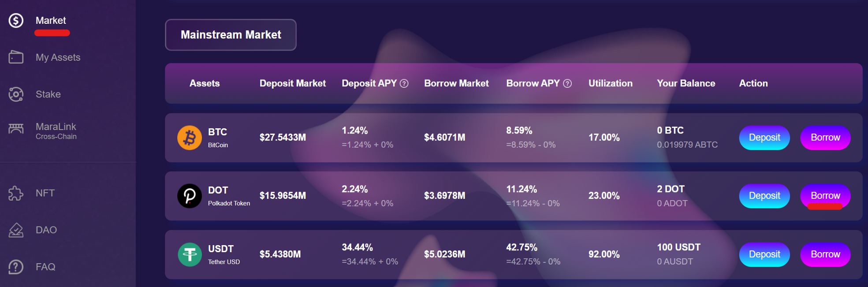Viewport: 868px width, 287px height.
Task: Click the MaraLink bridge icon
Action: 16,128
